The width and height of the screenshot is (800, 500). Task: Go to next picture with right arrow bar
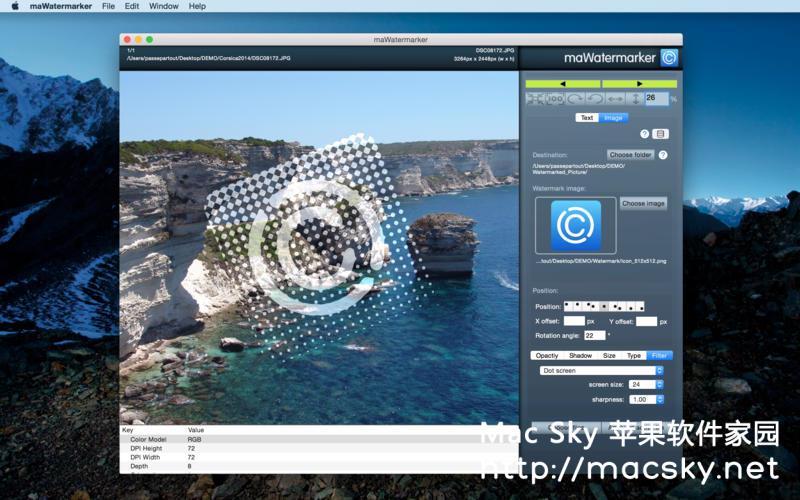pos(639,84)
